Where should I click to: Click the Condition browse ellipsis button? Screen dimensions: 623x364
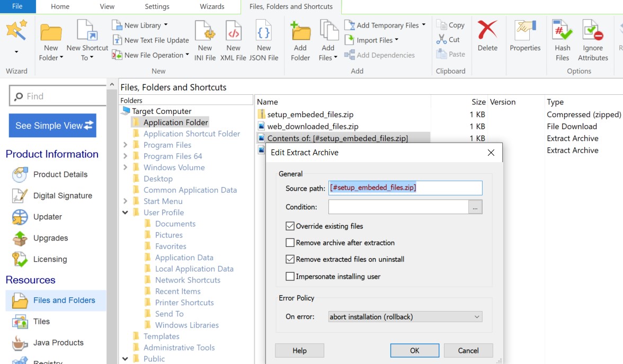(475, 207)
